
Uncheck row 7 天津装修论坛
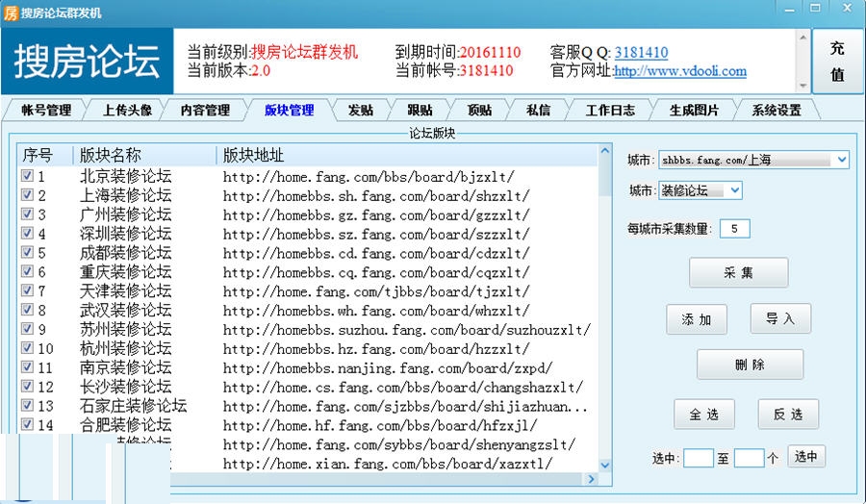27,290
